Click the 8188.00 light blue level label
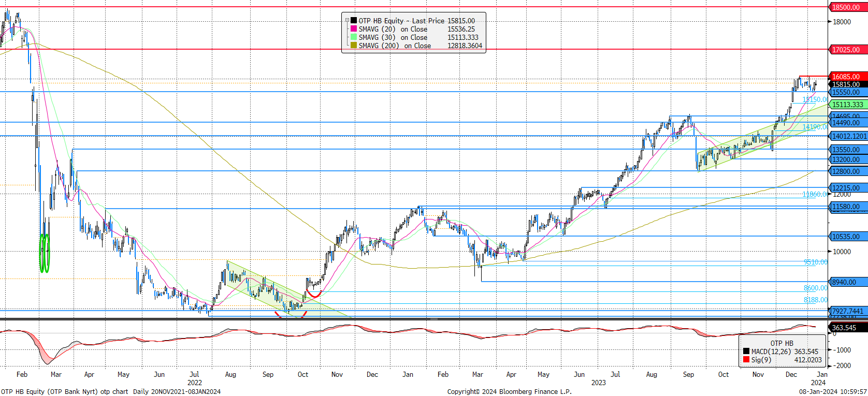Viewport: 868px width, 396px height. tap(816, 300)
